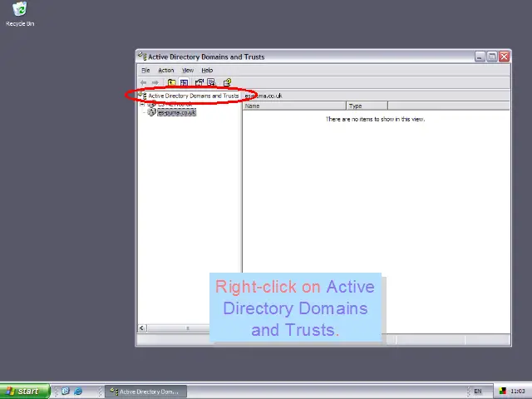This screenshot has height=399, width=532.
Task: Toggle the Show/Hide Console Tree icon
Action: coord(184,82)
